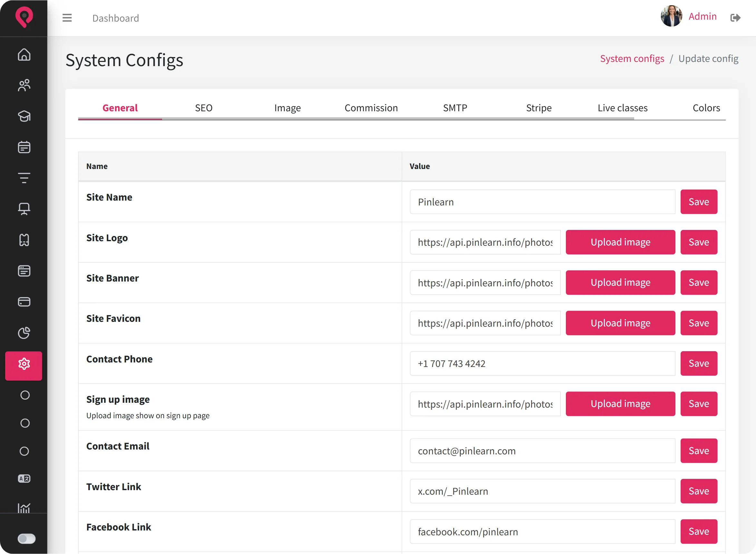756x554 pixels.
Task: Open the graduation cap sidebar icon
Action: [x=24, y=116]
